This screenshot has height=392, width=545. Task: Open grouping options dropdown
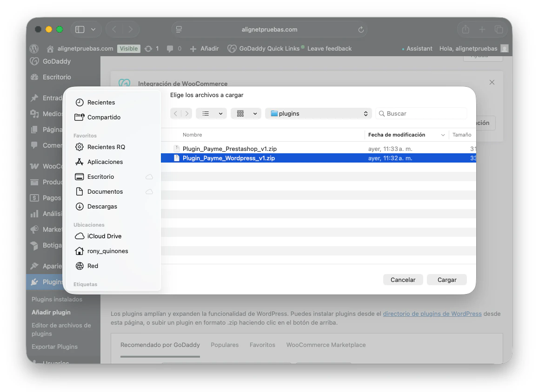pyautogui.click(x=246, y=113)
